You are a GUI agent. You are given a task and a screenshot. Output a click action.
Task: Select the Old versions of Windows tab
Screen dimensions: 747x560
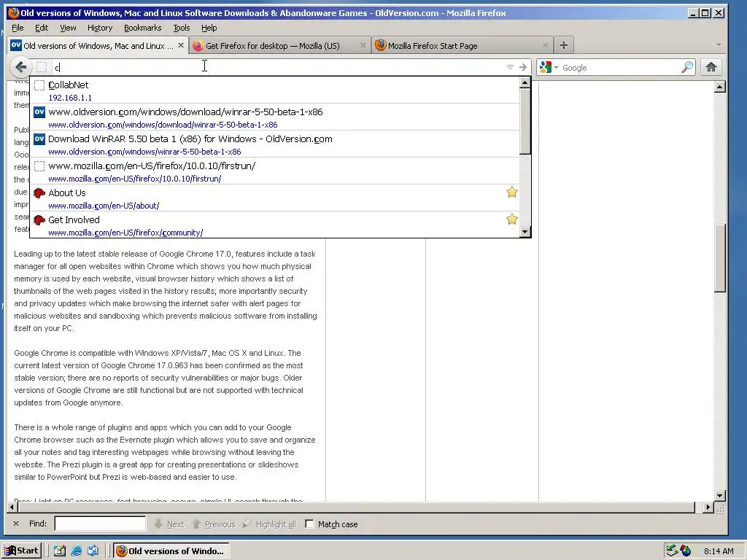[98, 46]
